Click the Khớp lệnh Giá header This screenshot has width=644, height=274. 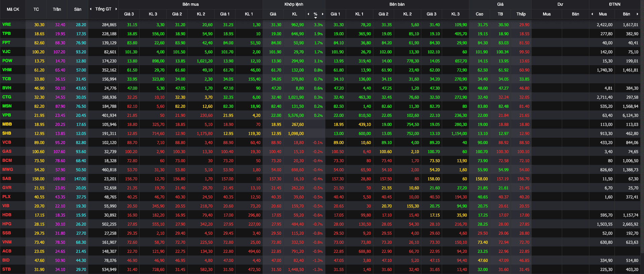click(273, 14)
